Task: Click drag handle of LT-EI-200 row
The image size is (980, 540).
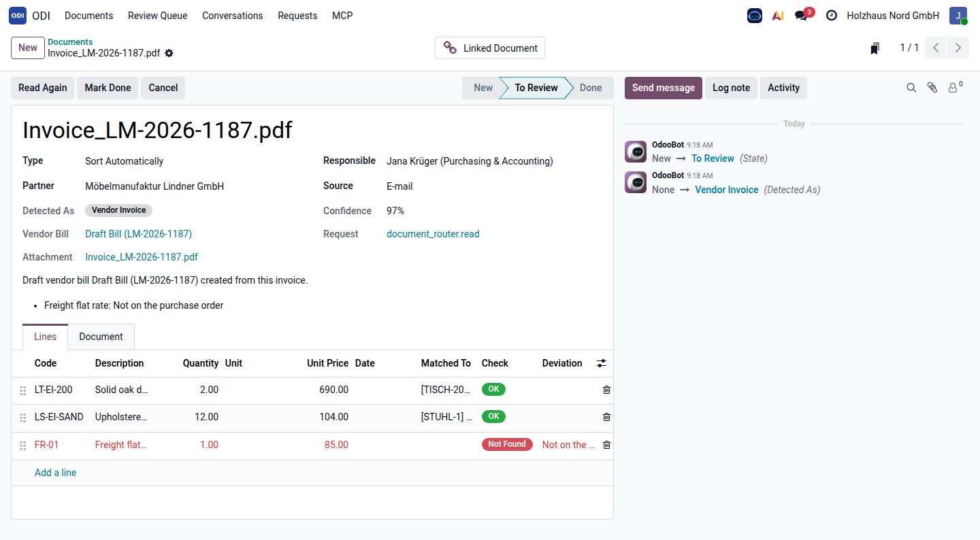Action: 23,390
